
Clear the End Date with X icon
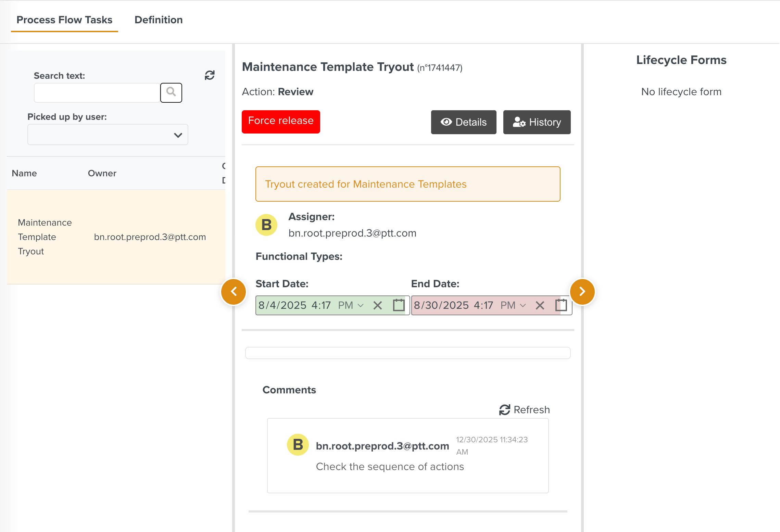tap(540, 305)
